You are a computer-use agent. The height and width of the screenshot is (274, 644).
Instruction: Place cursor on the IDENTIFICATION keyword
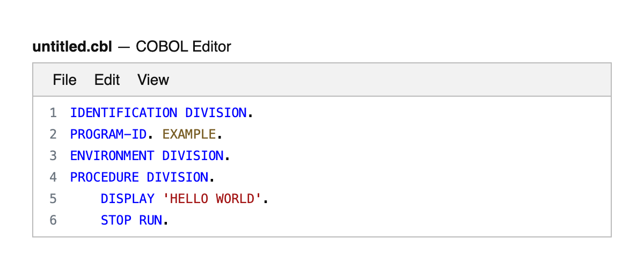[123, 113]
